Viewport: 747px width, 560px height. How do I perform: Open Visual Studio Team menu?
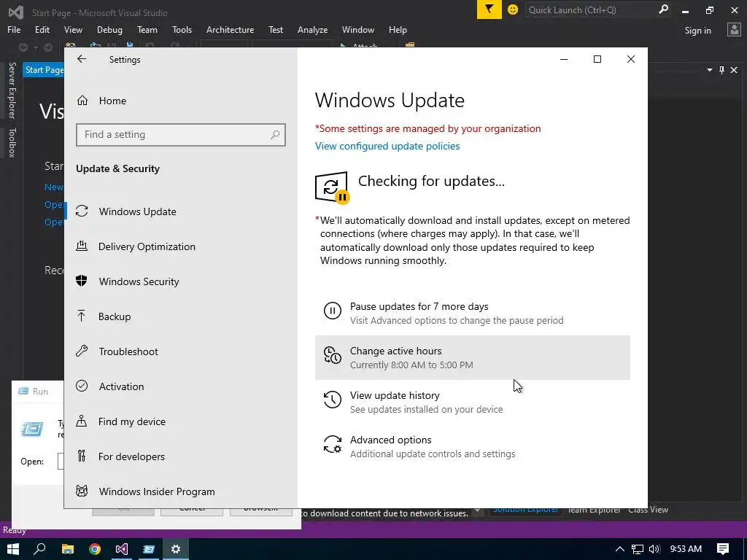pos(147,29)
